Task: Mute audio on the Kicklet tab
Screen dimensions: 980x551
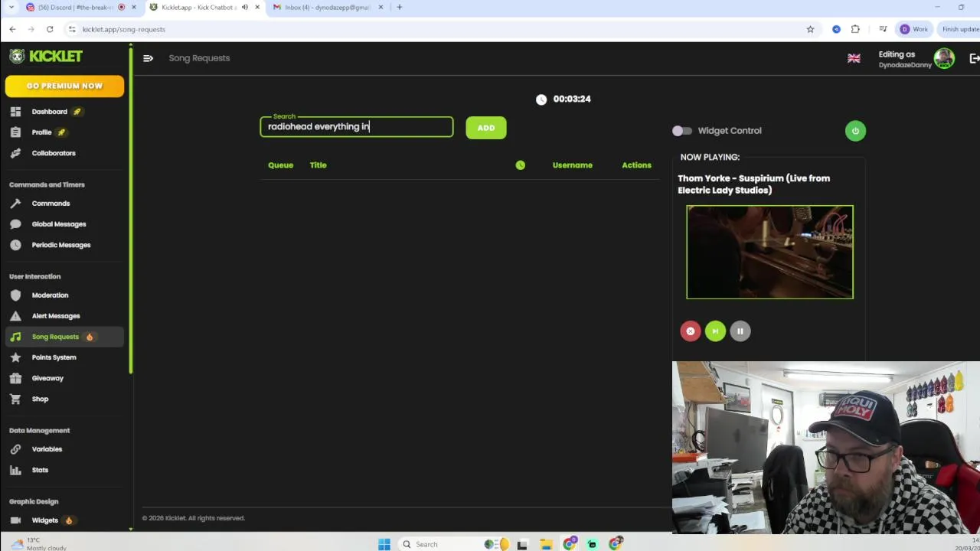Action: [x=245, y=8]
